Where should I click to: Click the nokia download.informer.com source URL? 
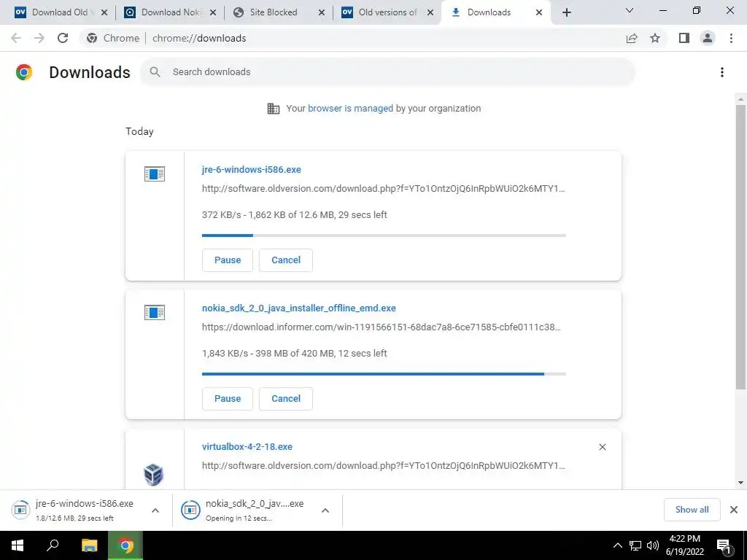click(x=381, y=327)
